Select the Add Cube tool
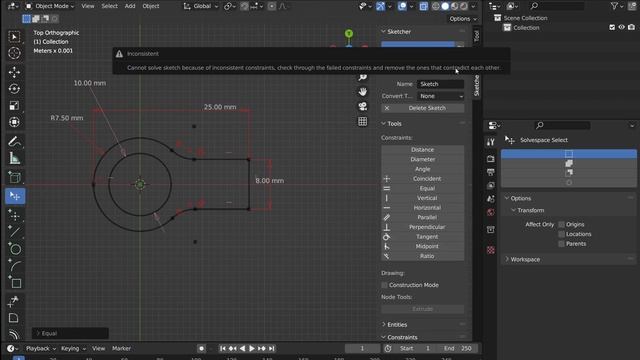 click(x=14, y=178)
